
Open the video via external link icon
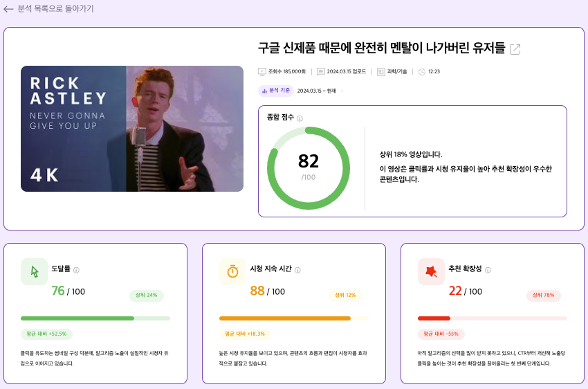pos(515,49)
